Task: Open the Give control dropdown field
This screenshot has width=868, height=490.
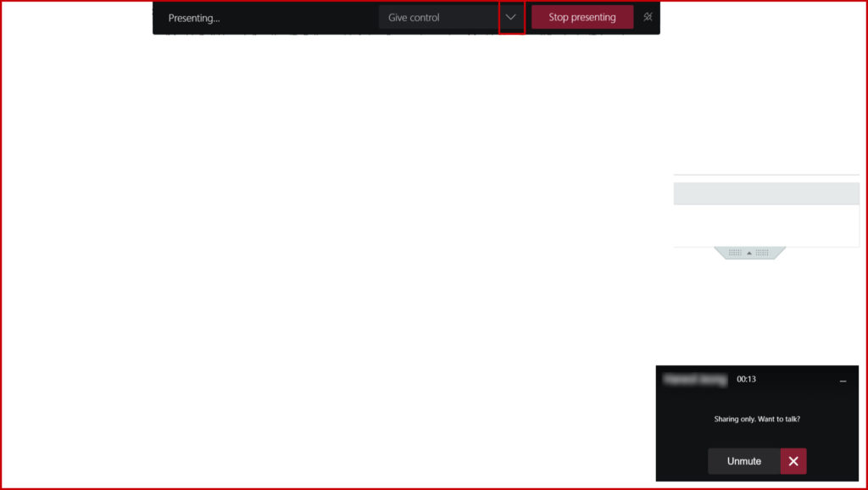Action: pyautogui.click(x=437, y=17)
